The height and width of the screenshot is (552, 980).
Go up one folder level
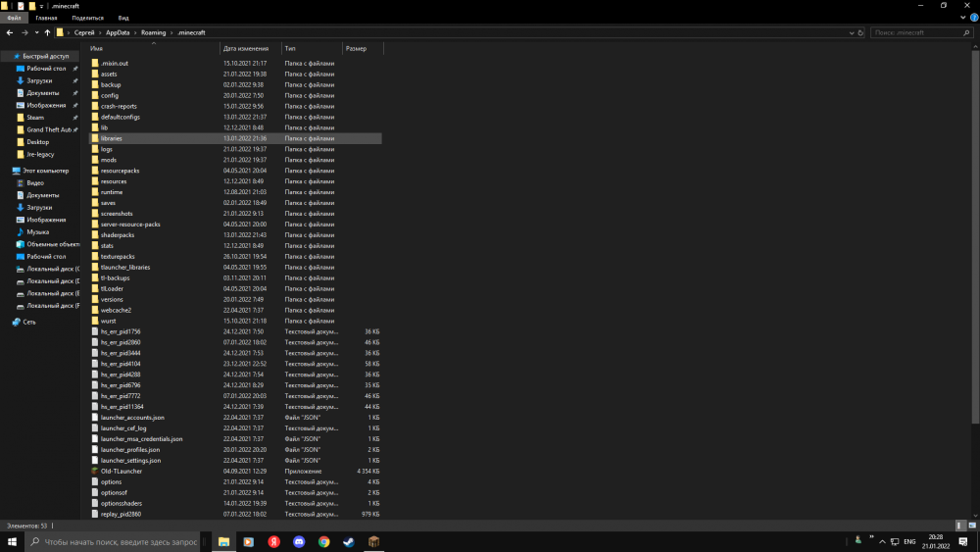coord(47,32)
